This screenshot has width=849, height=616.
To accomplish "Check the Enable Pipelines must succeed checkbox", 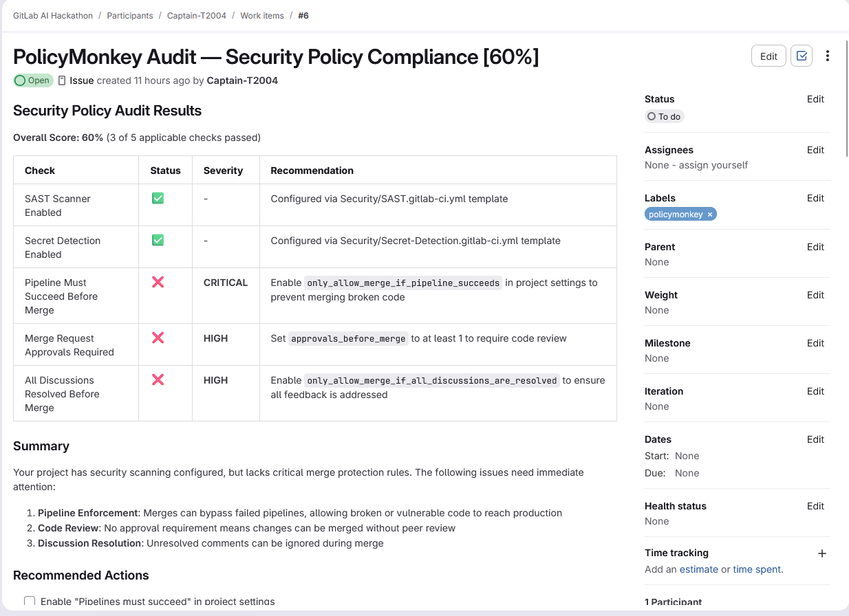I will [x=30, y=602].
